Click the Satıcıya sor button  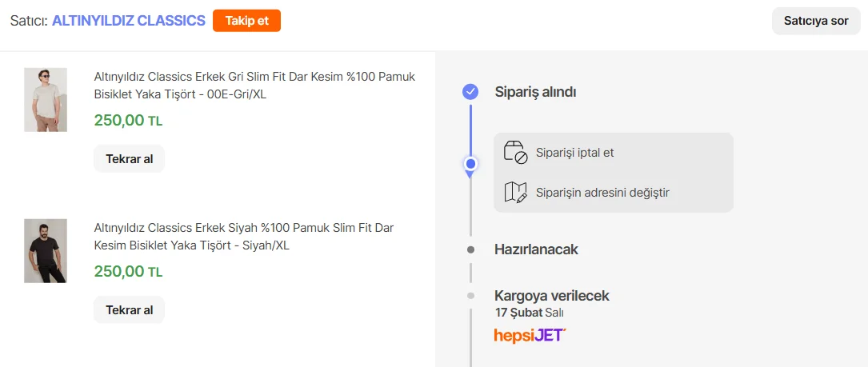click(x=816, y=21)
